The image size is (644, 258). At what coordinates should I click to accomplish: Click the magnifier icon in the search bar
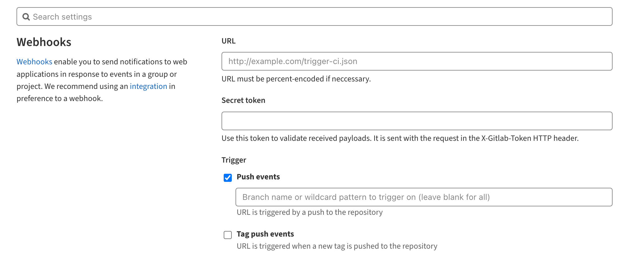(x=26, y=17)
